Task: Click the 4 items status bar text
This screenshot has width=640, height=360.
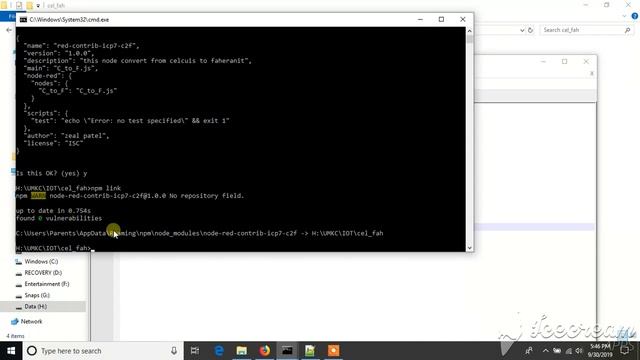Action: tap(15, 336)
